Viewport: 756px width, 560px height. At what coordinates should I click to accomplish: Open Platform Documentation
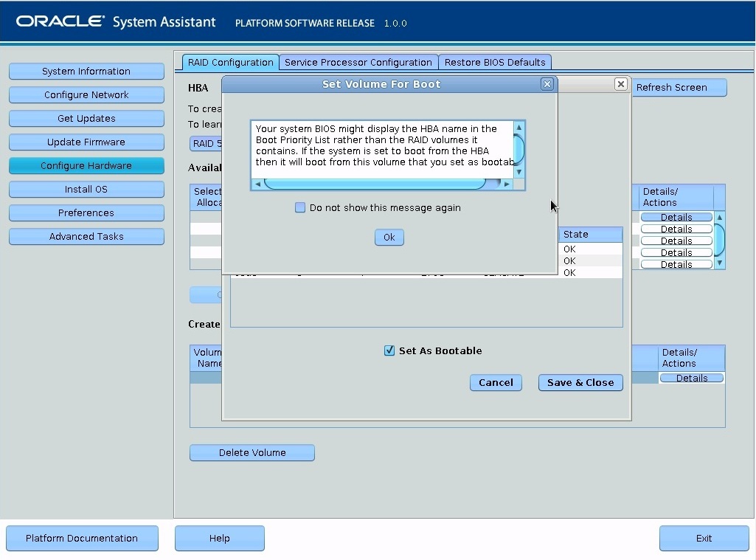[x=82, y=538]
